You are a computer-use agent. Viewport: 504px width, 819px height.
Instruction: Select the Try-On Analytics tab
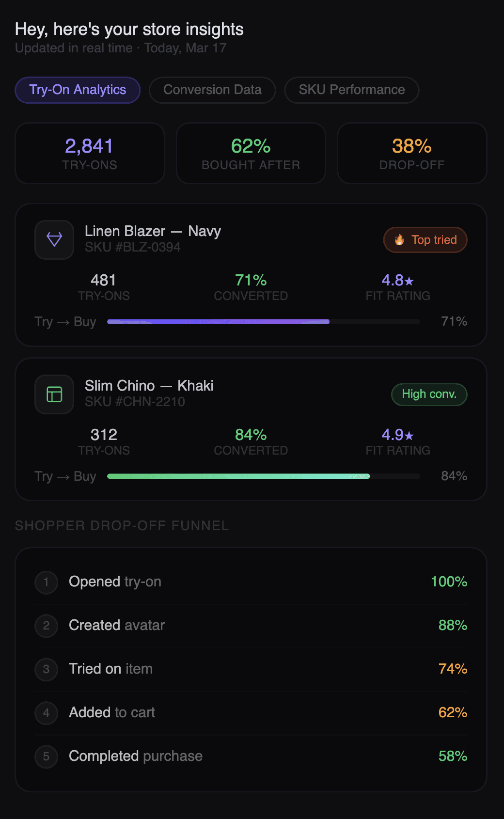[78, 90]
